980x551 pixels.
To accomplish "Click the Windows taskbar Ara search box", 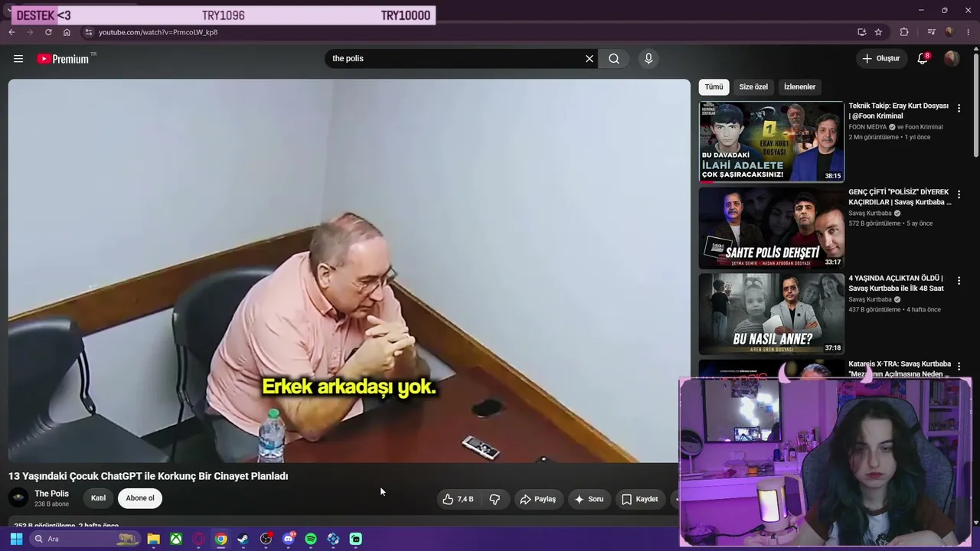I will [86, 539].
